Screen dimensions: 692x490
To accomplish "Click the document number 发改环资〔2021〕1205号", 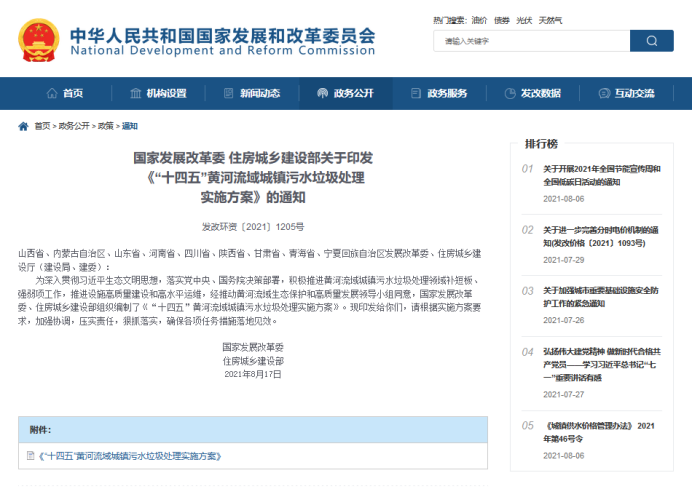I will point(253,227).
